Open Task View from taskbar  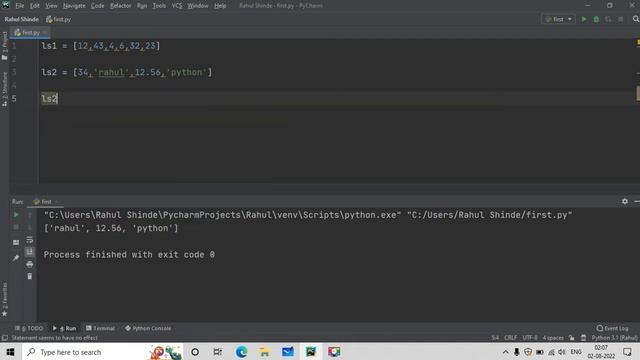tap(218, 352)
